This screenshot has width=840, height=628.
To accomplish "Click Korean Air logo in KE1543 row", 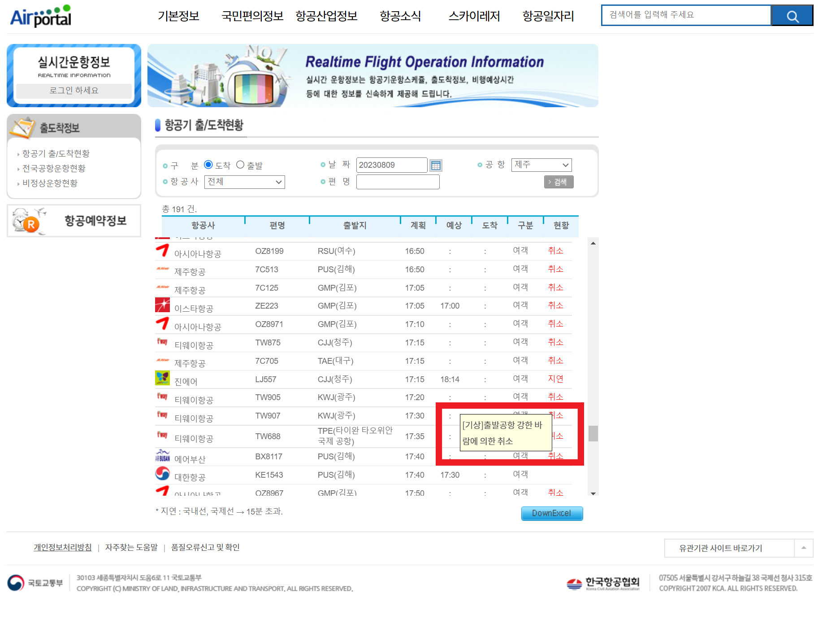I will [162, 474].
